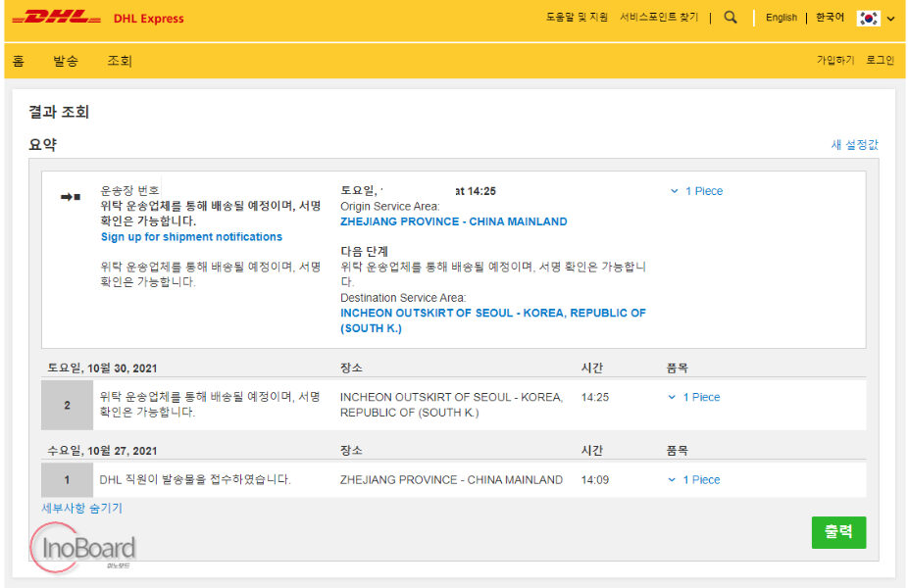Click the 새 설정값 link
This screenshot has width=908, height=588.
pos(855,145)
